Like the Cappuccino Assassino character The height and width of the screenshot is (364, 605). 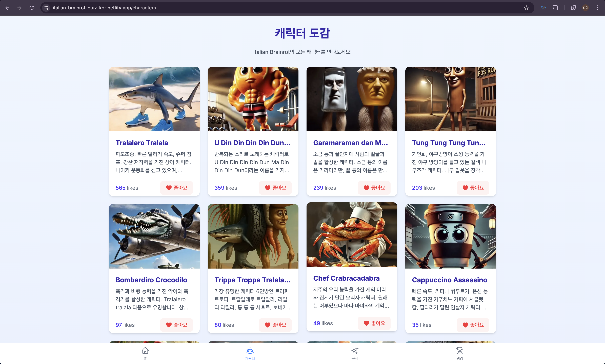(473, 325)
